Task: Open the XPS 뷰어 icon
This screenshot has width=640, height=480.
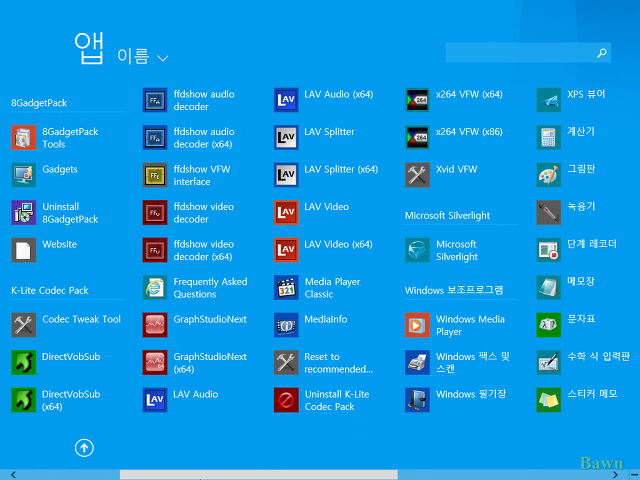Action: 549,100
